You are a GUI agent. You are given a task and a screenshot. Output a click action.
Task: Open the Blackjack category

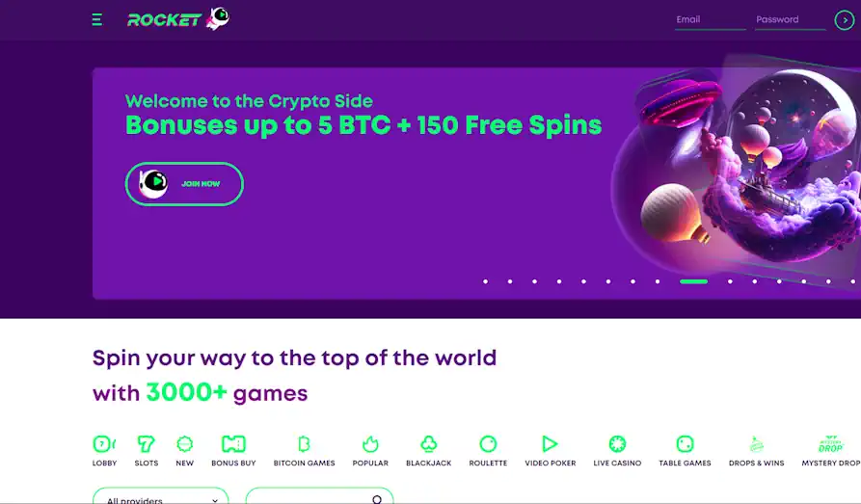(429, 451)
